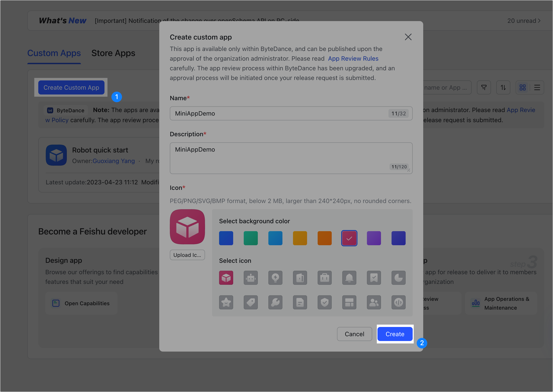
Task: Focus the Name input field
Action: [291, 113]
